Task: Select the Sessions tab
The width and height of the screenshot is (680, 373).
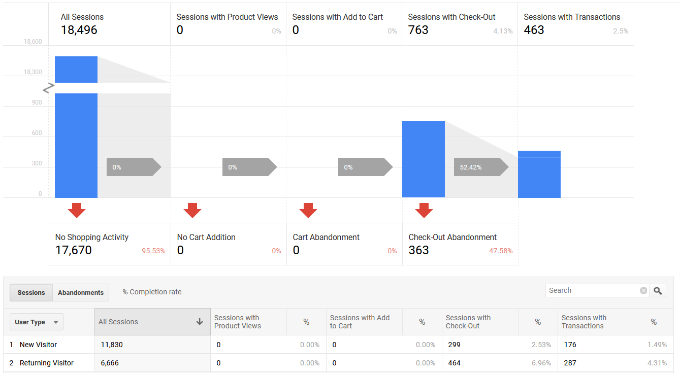Action: [31, 293]
